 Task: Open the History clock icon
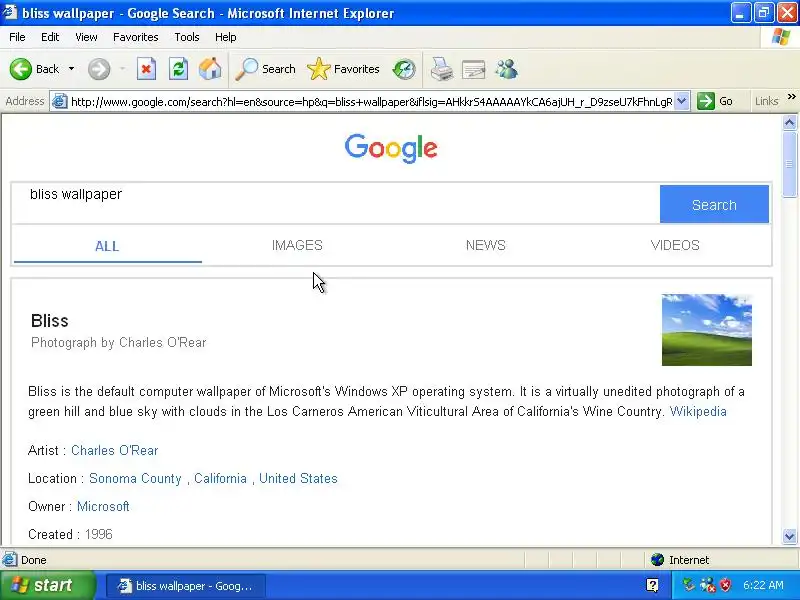404,69
